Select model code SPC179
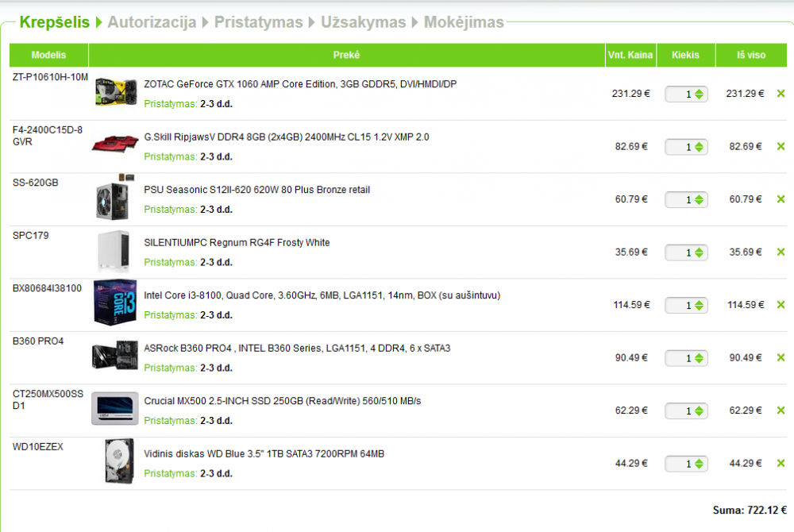The width and height of the screenshot is (794, 532). pyautogui.click(x=30, y=235)
